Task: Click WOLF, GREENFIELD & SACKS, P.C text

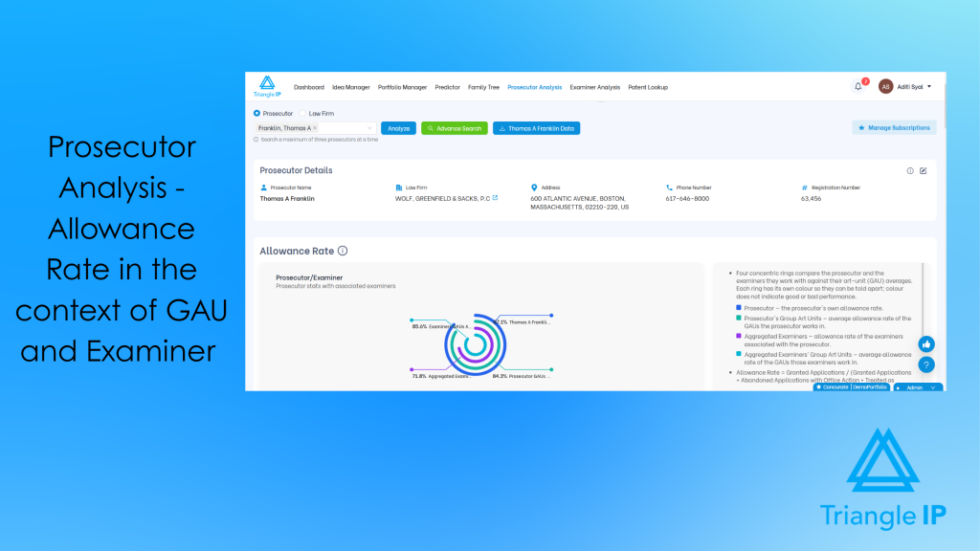Action: (442, 199)
